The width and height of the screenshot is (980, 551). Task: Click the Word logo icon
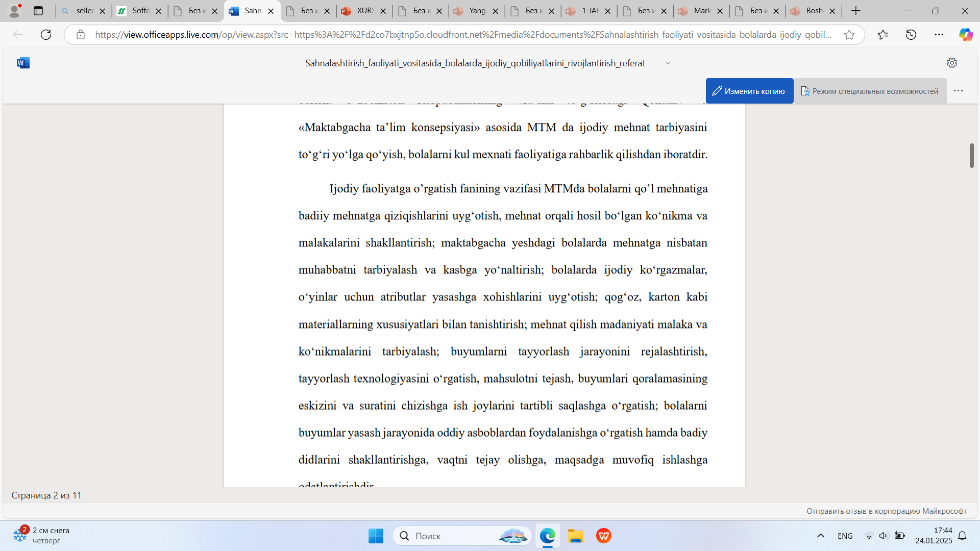click(23, 63)
